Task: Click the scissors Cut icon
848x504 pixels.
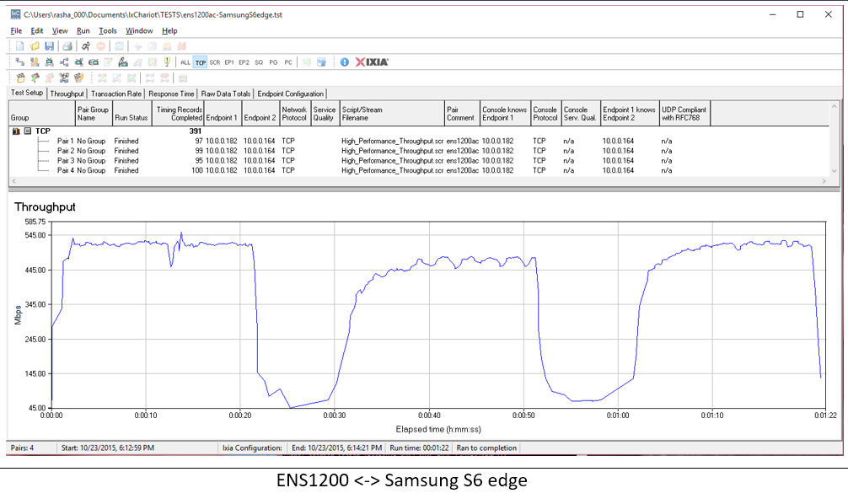Action: coord(137,46)
